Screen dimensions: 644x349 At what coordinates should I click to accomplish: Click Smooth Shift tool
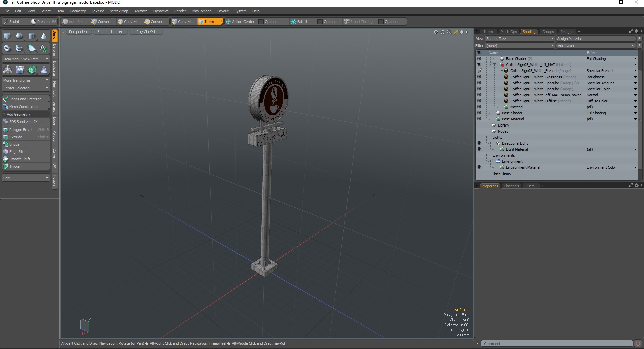coord(26,159)
